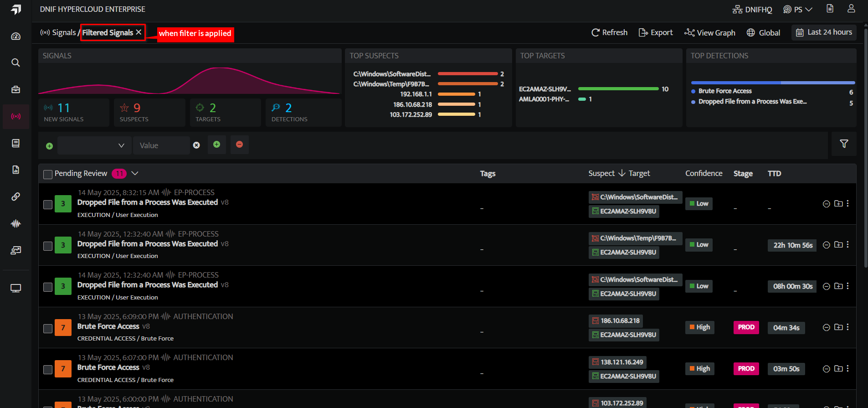Check the 6:09:00 PM Brute Force row
Screen dimensions: 868x408
pos(48,328)
